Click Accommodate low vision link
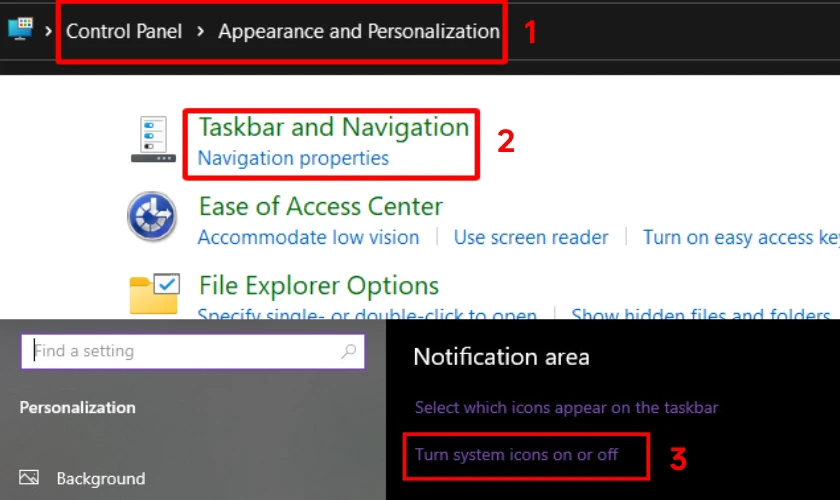 tap(308, 237)
